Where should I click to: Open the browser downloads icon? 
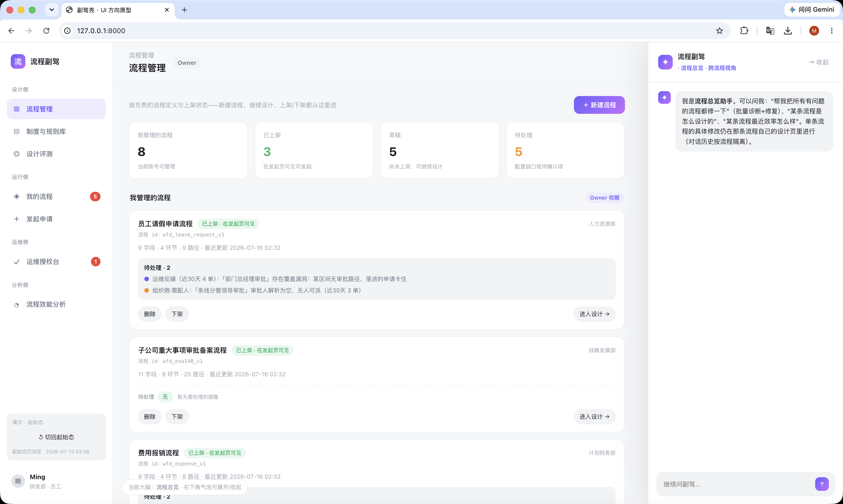tap(788, 30)
